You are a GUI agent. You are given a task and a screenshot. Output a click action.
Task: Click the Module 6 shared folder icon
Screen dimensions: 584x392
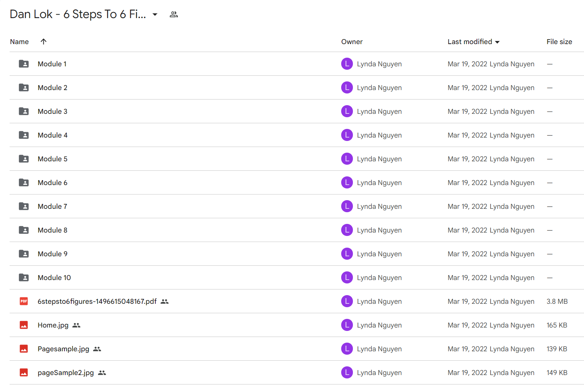pyautogui.click(x=24, y=182)
